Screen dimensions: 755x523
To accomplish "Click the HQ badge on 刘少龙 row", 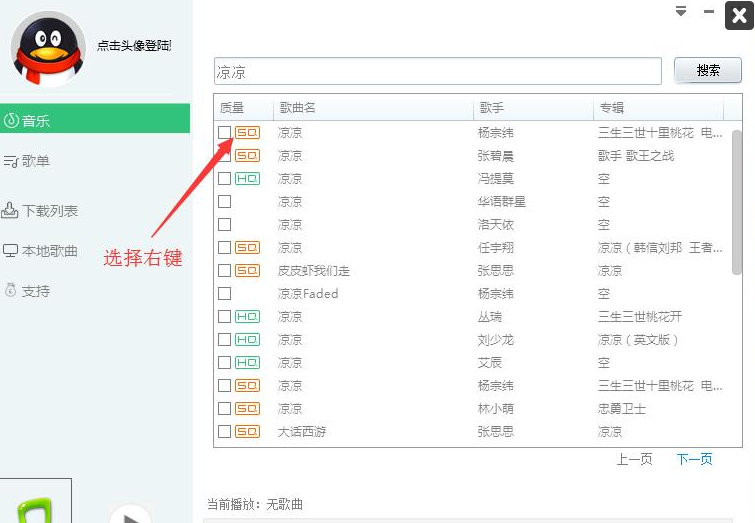I will tap(247, 340).
